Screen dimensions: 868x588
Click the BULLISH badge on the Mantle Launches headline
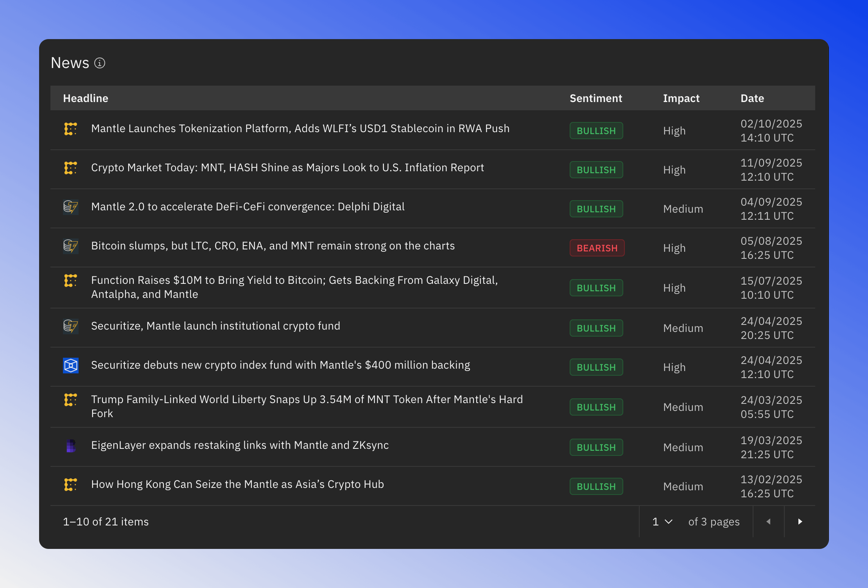tap(596, 131)
